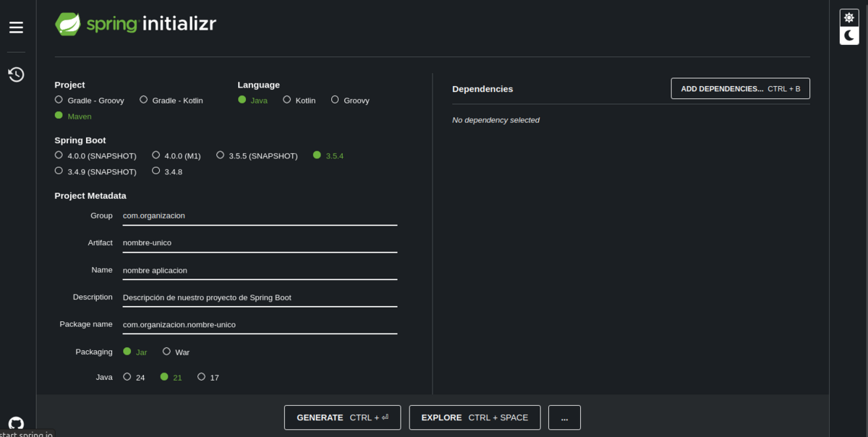Screen dimensions: 868x437
Task: Select Gradle - Groovy project type
Action: pyautogui.click(x=90, y=101)
